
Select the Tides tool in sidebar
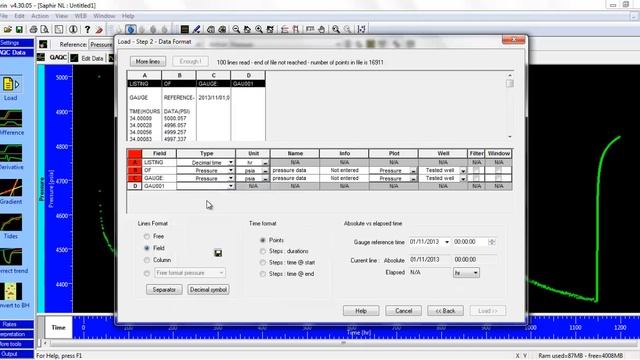[x=11, y=226]
